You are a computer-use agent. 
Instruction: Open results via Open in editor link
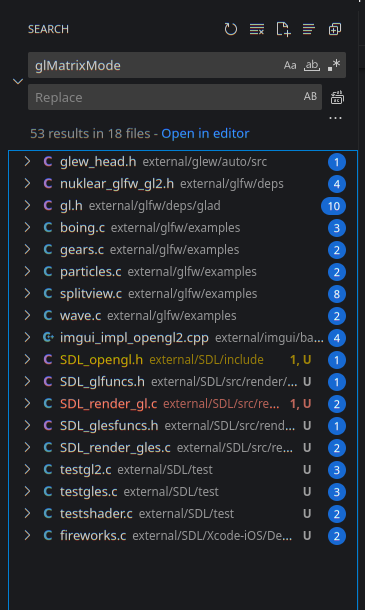coord(205,133)
